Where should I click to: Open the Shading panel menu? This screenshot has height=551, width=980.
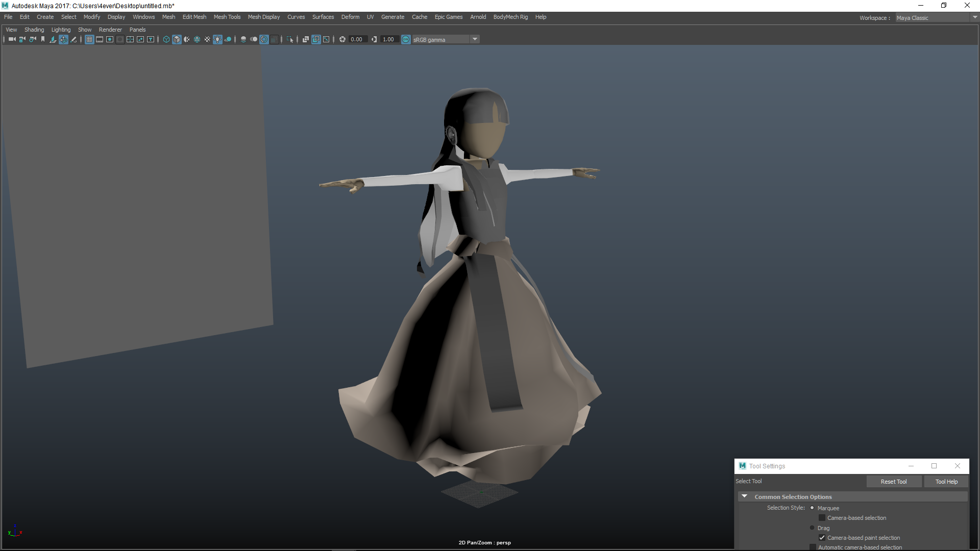(34, 30)
